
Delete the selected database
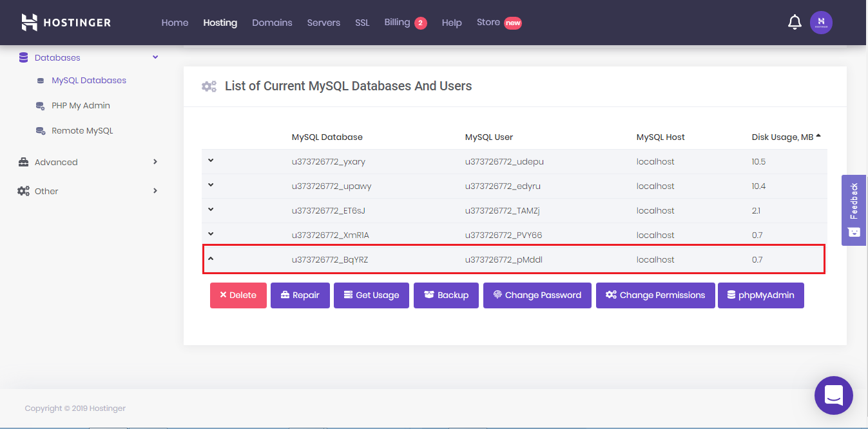pos(238,295)
